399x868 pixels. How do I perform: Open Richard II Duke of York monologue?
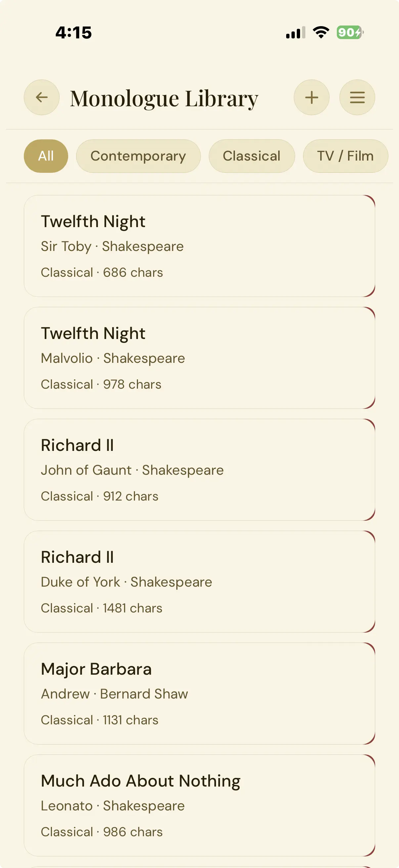click(199, 582)
